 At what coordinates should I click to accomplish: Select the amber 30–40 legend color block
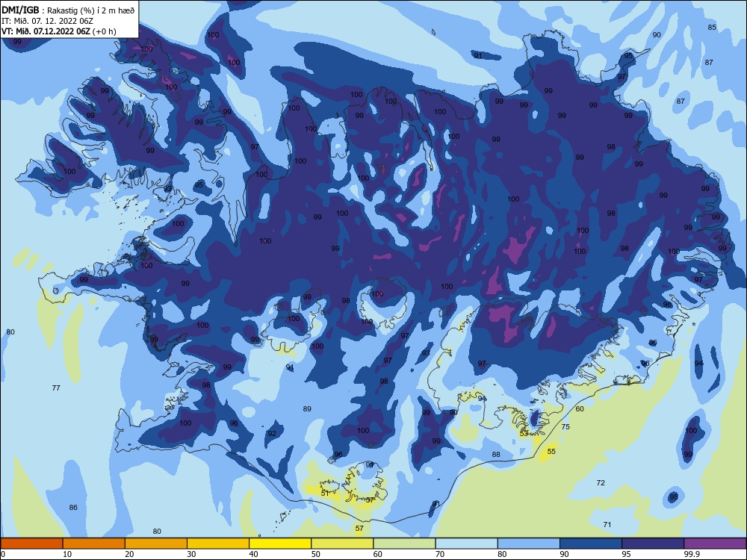[x=218, y=544]
